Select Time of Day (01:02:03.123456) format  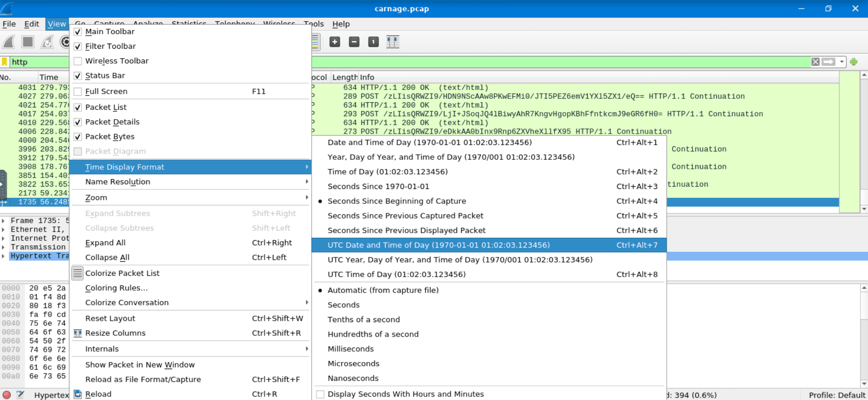(x=489, y=172)
